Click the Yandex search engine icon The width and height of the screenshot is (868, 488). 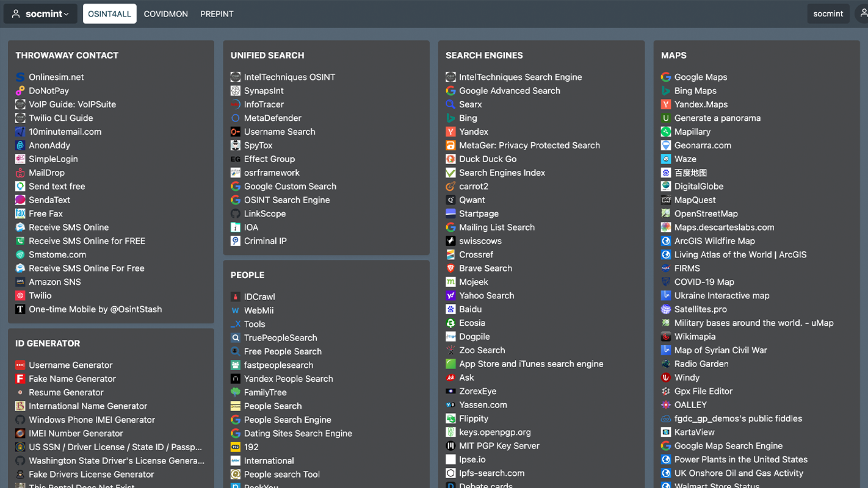click(x=450, y=132)
